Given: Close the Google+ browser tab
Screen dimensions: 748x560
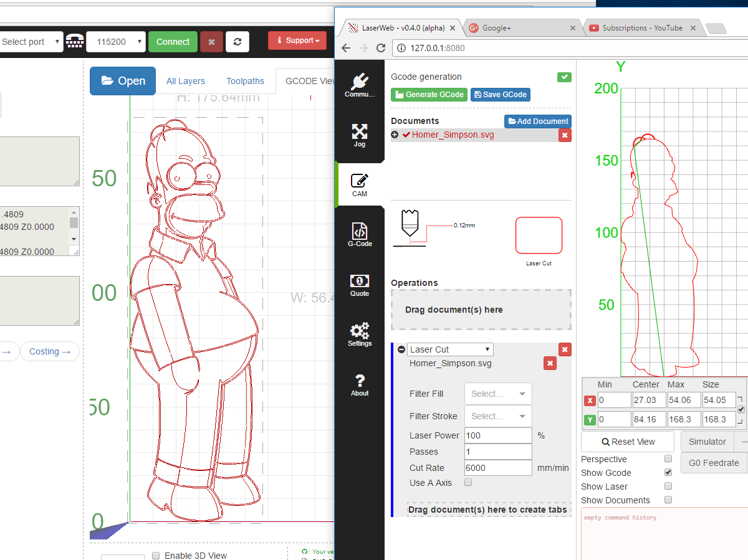Looking at the screenshot, I should 573,28.
